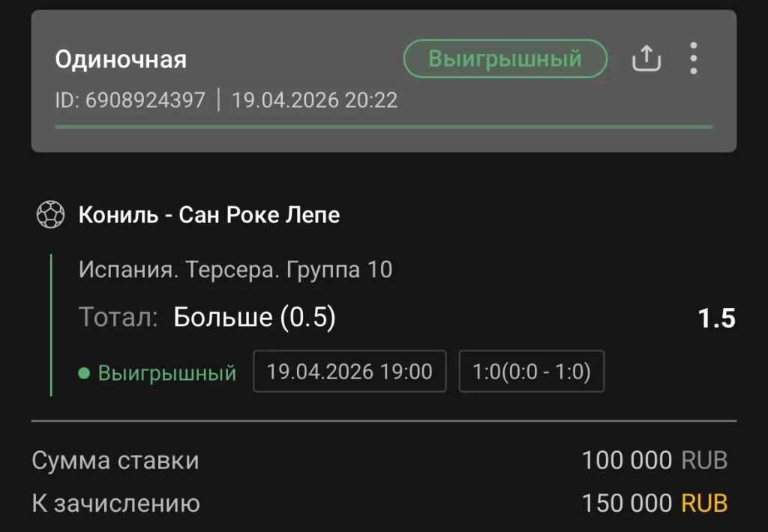The height and width of the screenshot is (532, 768).
Task: Open the three-dot options menu
Action: (x=693, y=58)
